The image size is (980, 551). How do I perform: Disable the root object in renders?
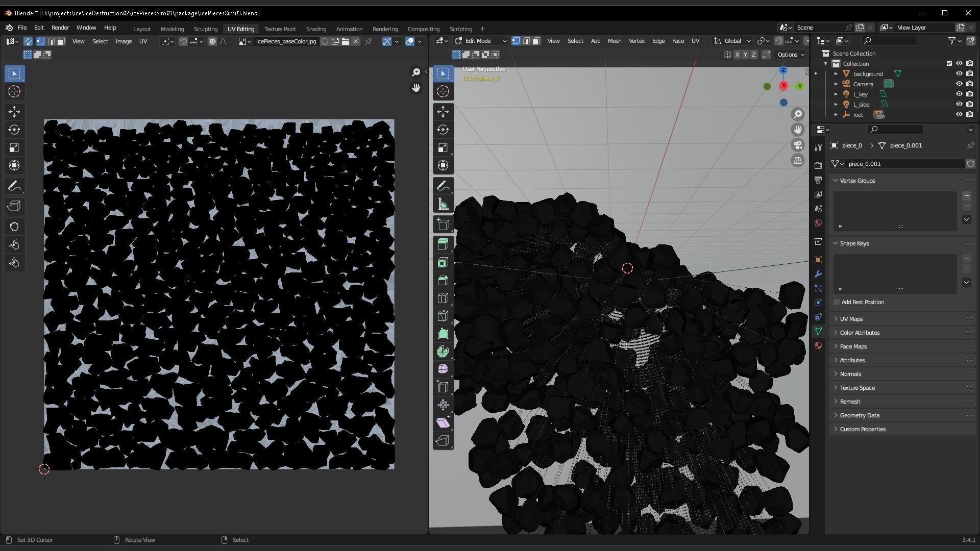click(969, 115)
